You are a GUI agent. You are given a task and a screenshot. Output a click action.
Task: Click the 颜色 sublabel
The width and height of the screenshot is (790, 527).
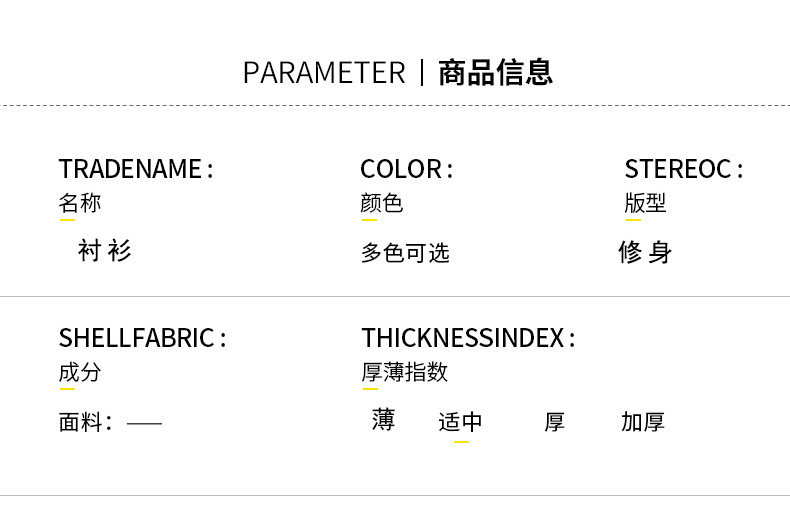pyautogui.click(x=382, y=203)
